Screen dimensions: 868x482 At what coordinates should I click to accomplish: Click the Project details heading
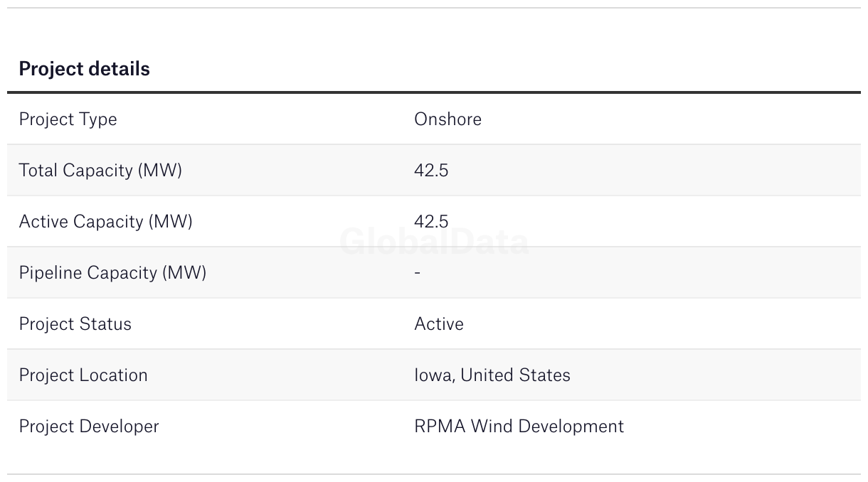84,69
